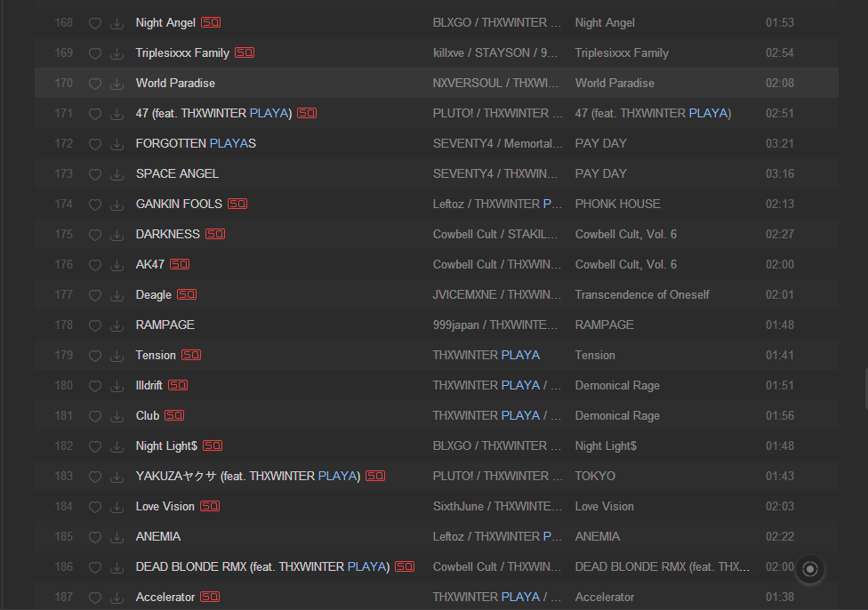Download the World Paradise track

[117, 84]
